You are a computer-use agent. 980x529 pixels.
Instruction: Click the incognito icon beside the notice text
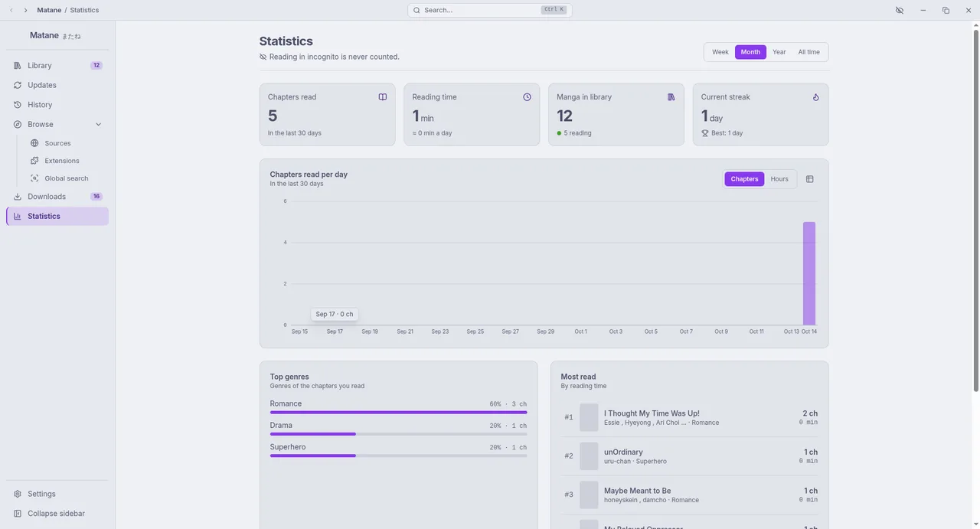(263, 57)
